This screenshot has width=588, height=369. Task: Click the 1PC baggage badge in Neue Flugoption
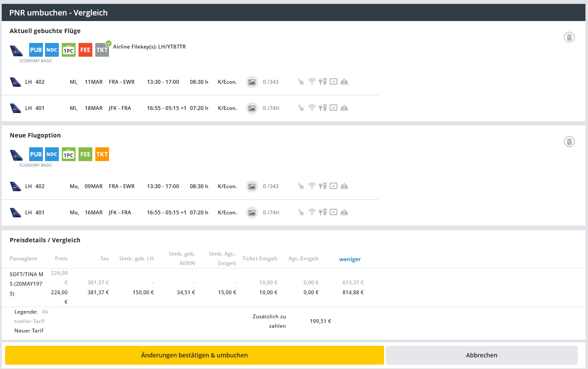(69, 154)
